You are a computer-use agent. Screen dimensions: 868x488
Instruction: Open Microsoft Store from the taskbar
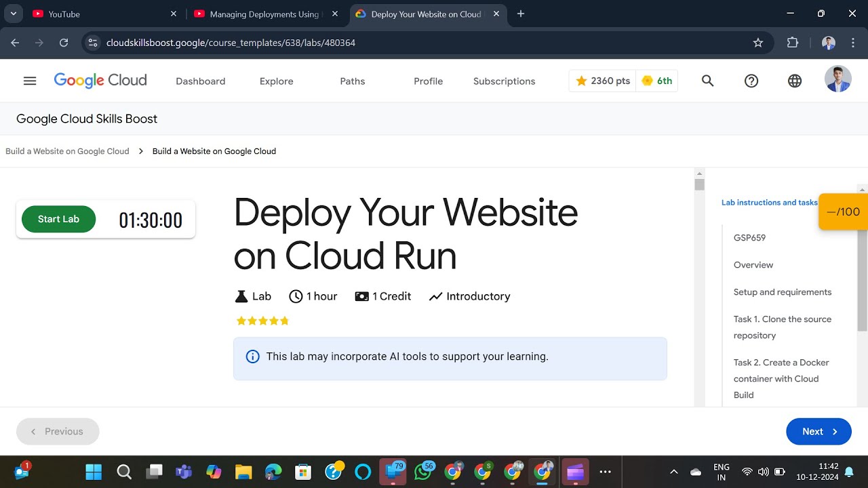(303, 472)
